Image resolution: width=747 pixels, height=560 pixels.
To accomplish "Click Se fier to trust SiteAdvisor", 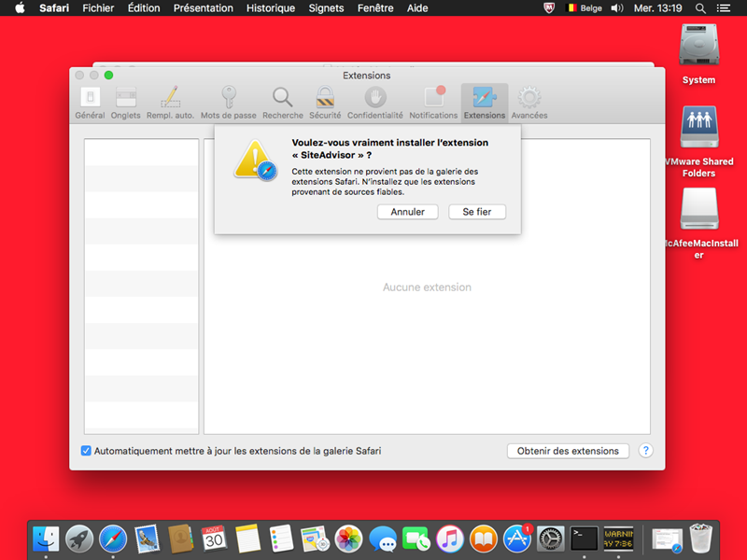I will coord(477,212).
